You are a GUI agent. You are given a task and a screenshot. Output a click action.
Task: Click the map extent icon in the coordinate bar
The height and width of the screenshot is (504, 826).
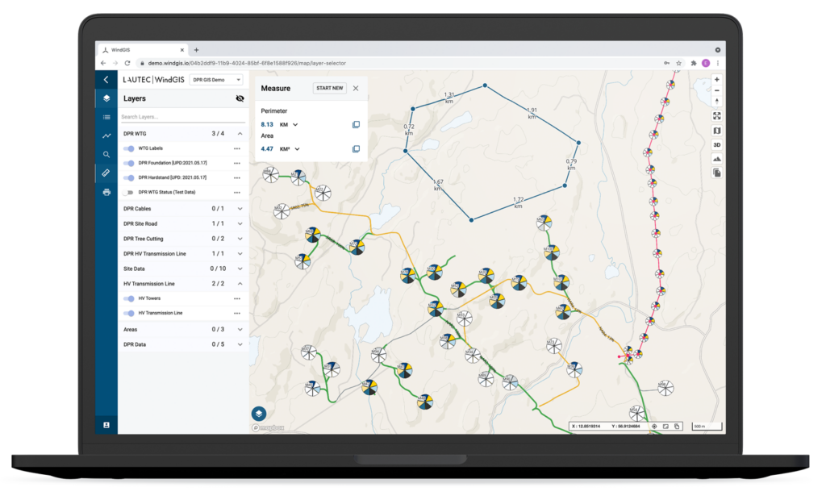pos(665,426)
